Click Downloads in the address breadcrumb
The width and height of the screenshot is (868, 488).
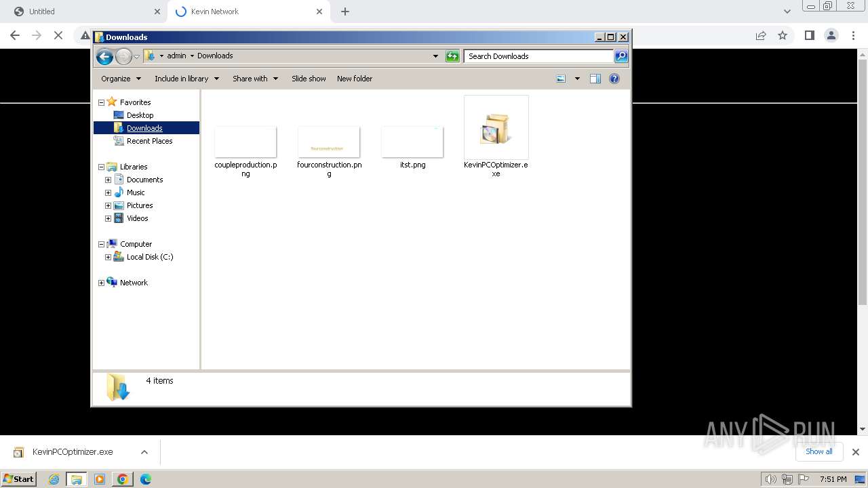pos(215,56)
